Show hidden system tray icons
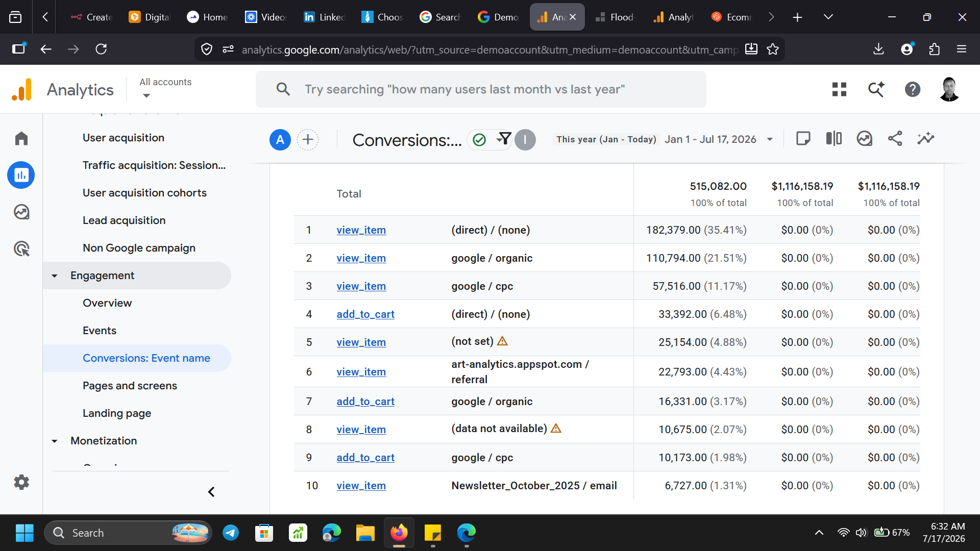The width and height of the screenshot is (980, 551). [x=819, y=533]
